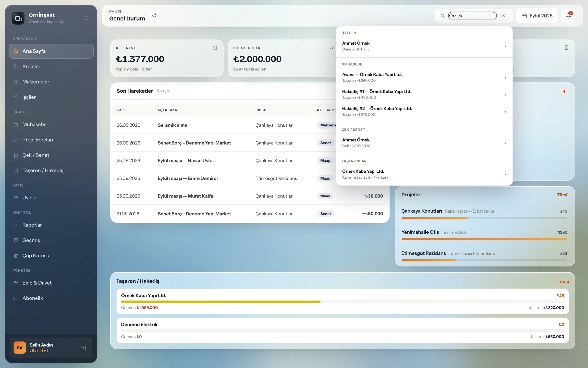The height and width of the screenshot is (368, 588).
Task: Open the Ahmet Örnek member search result
Action: (424, 46)
